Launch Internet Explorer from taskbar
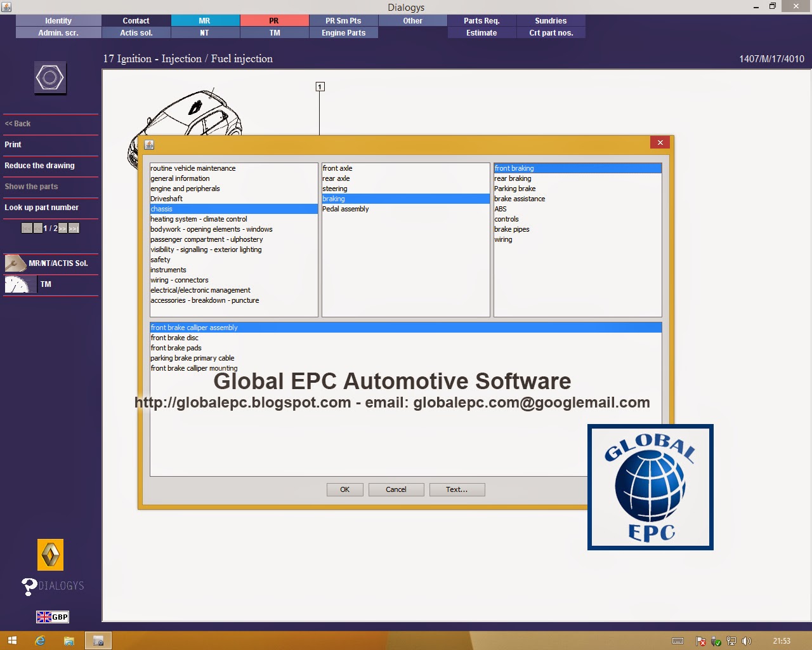This screenshot has height=650, width=812. 40,640
